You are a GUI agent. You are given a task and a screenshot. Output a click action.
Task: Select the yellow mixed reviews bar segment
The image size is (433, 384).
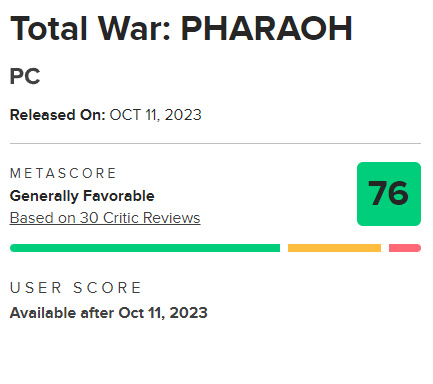point(334,248)
